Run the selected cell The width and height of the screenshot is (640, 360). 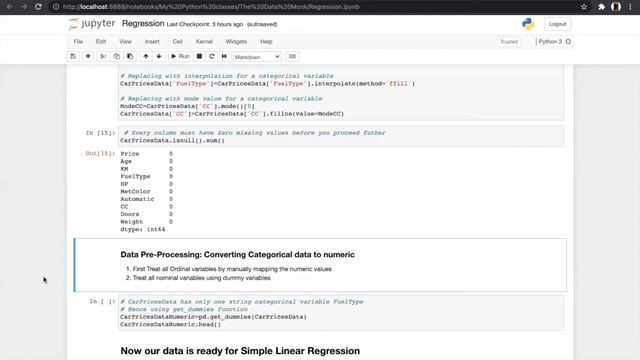pyautogui.click(x=180, y=56)
